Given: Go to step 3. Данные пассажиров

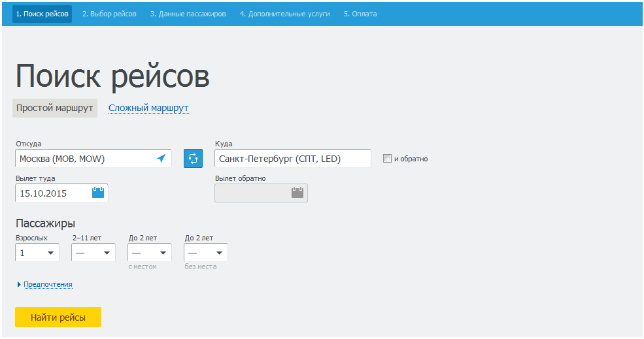Looking at the screenshot, I should pos(188,14).
